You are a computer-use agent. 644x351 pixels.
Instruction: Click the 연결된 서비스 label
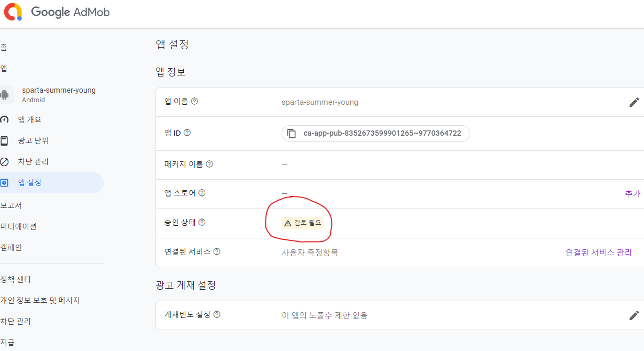pyautogui.click(x=187, y=251)
